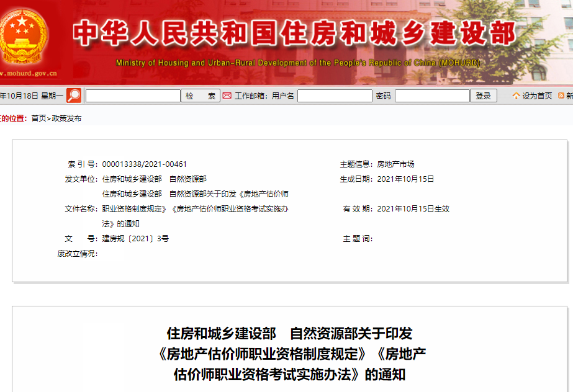573x392 pixels.
Task: Click the house icon beside 设为首页
Action: 516,96
